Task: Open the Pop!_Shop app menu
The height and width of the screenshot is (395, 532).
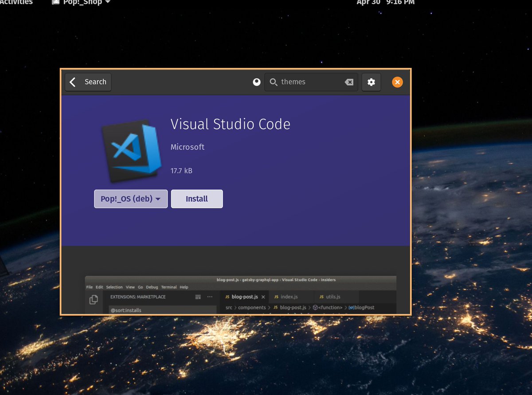Action: 82,2
